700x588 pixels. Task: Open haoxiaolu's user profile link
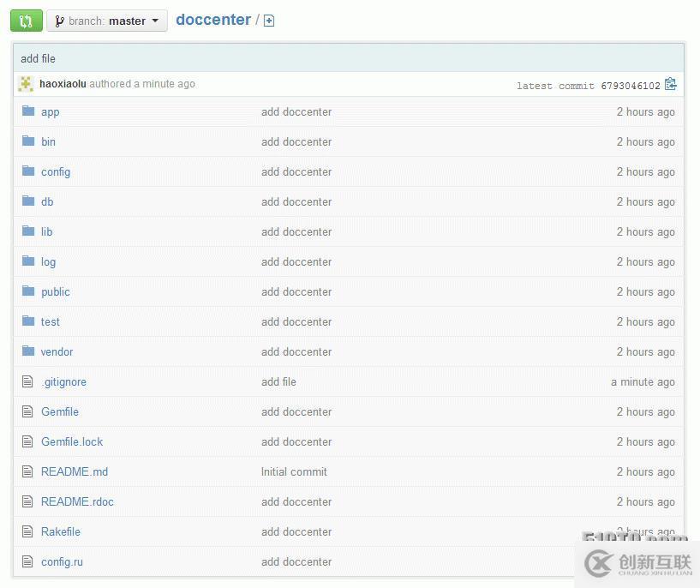point(63,84)
